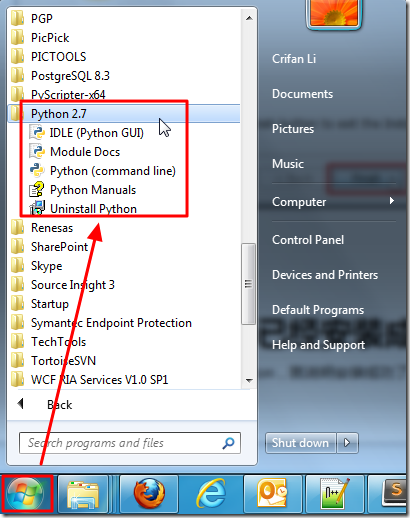Open IDLE (Python GUI) shortcut
410x518 pixels.
pos(87,133)
